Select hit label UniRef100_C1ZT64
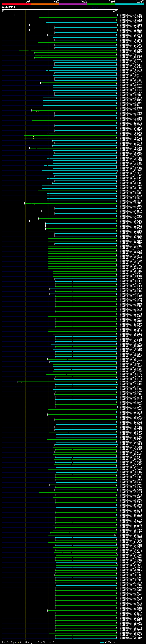The image size is (146, 644). pos(131,278)
